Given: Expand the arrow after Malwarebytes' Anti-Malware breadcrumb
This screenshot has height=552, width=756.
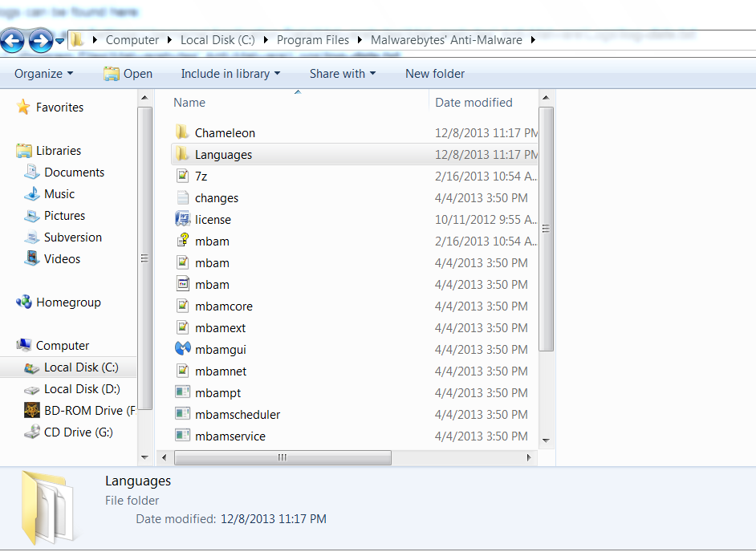Looking at the screenshot, I should point(533,40).
